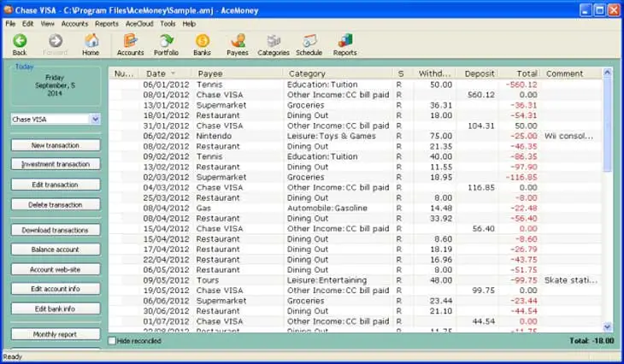Open the Categories toolbar icon

274,44
